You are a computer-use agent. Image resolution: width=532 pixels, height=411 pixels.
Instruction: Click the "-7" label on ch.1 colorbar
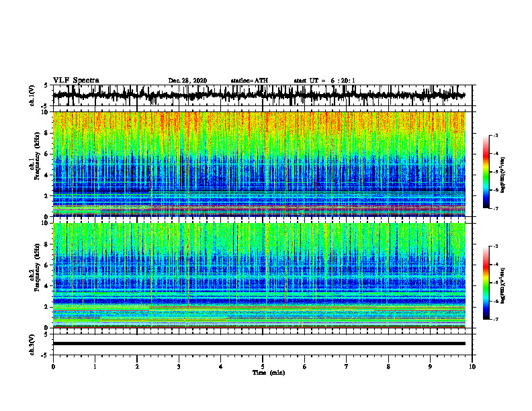pos(496,208)
